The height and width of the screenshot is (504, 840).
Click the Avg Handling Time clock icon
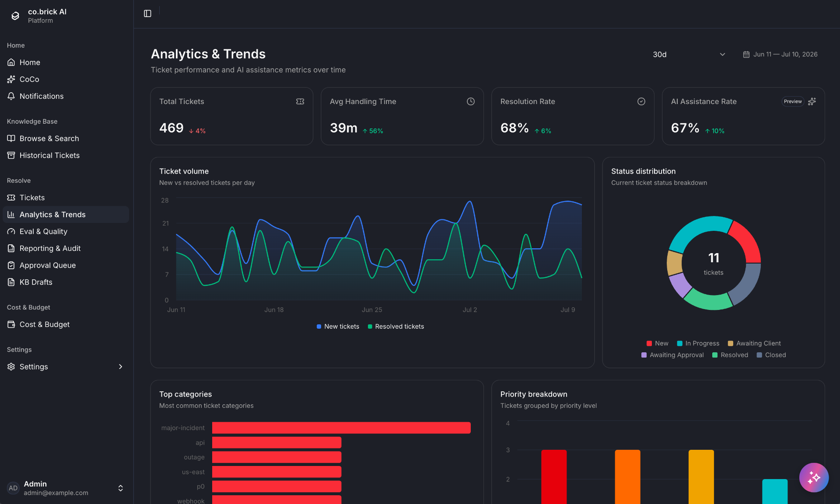(x=471, y=101)
